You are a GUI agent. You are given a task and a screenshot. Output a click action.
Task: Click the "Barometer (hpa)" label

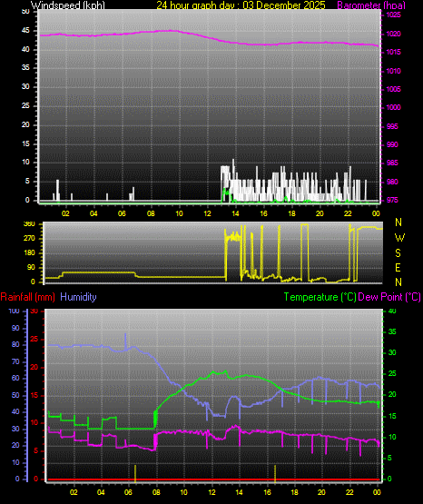[x=371, y=5]
